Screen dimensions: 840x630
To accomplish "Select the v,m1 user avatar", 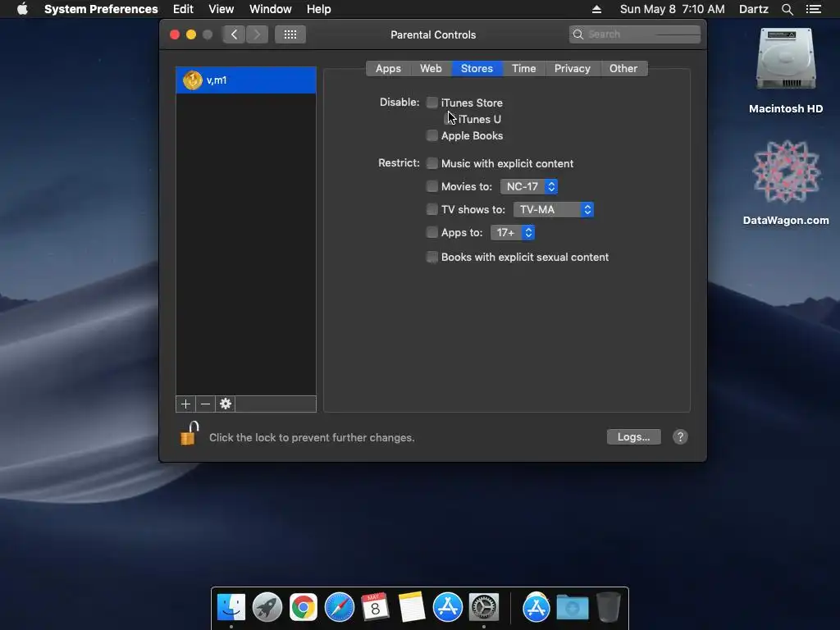I will coord(192,80).
